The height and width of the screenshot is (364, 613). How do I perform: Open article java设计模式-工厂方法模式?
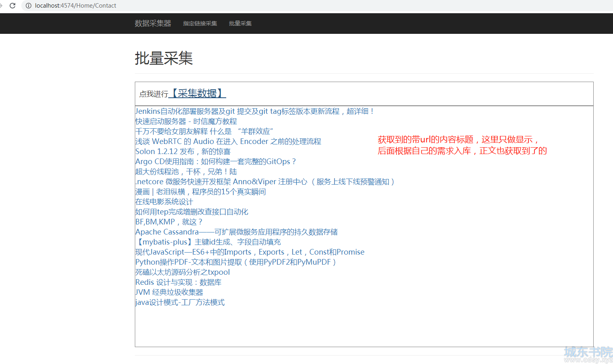(x=180, y=302)
